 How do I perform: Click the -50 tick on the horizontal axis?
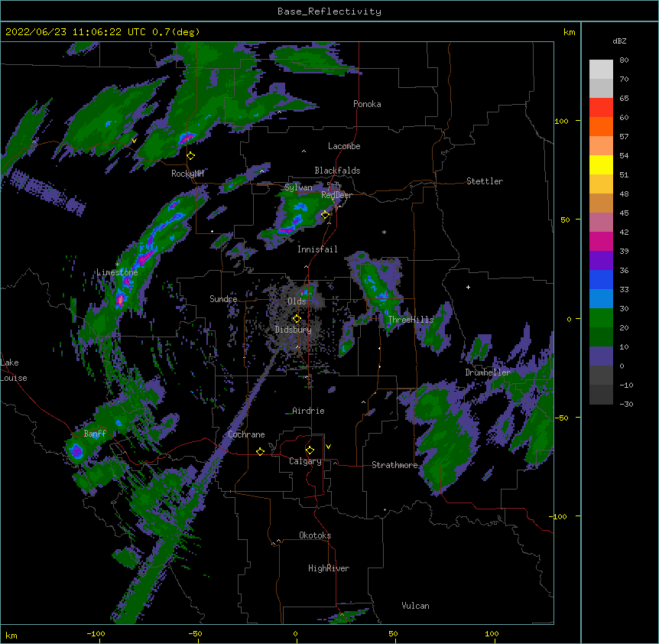click(195, 633)
